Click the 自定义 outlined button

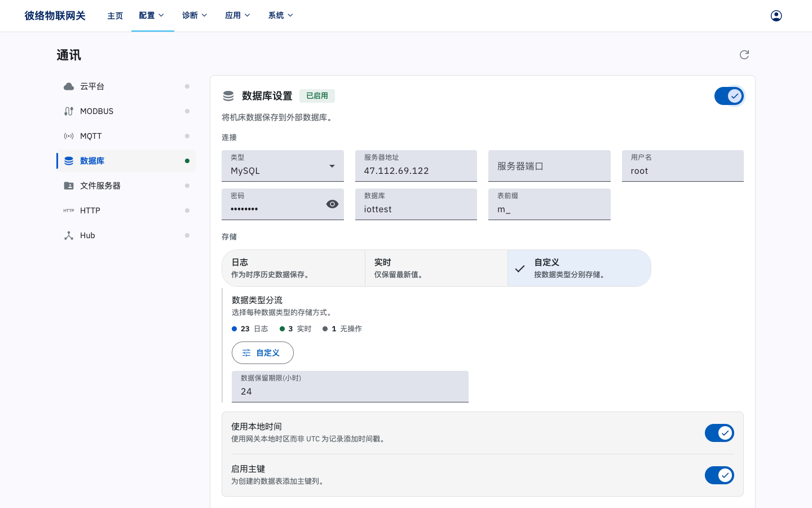(x=263, y=353)
